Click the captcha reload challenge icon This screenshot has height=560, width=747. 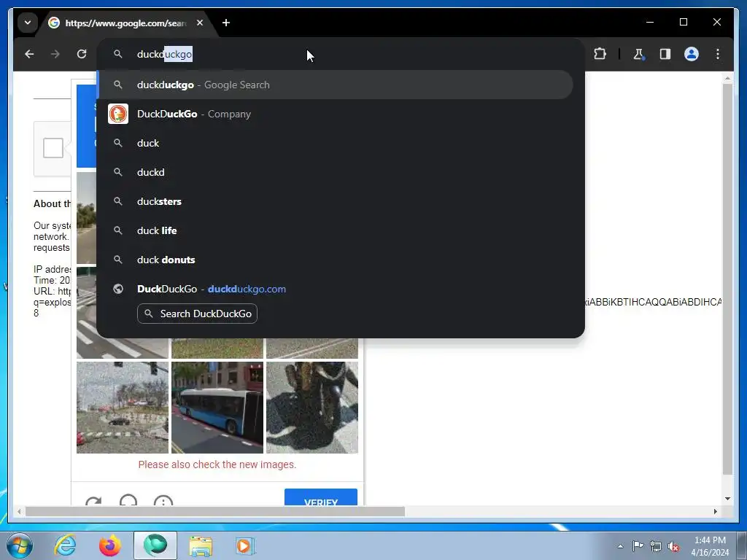point(93,501)
